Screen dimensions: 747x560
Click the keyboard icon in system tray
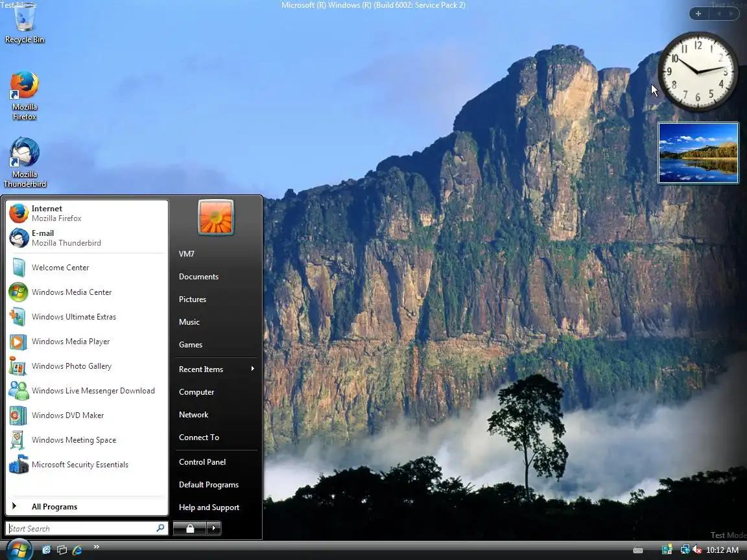pyautogui.click(x=638, y=550)
